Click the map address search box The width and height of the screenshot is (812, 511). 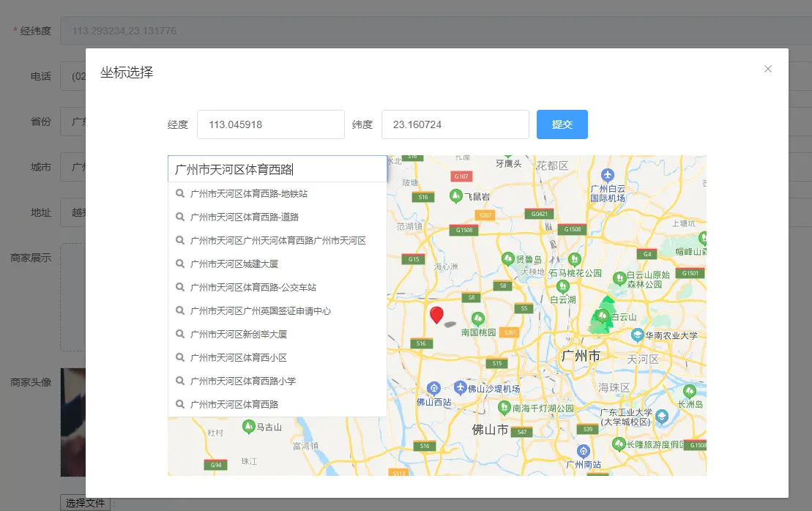pyautogui.click(x=277, y=169)
